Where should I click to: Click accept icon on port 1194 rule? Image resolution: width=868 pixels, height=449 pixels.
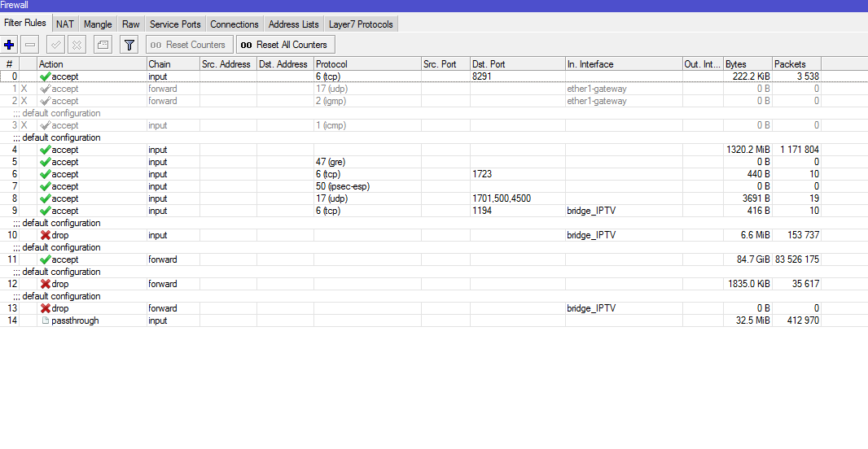(46, 211)
